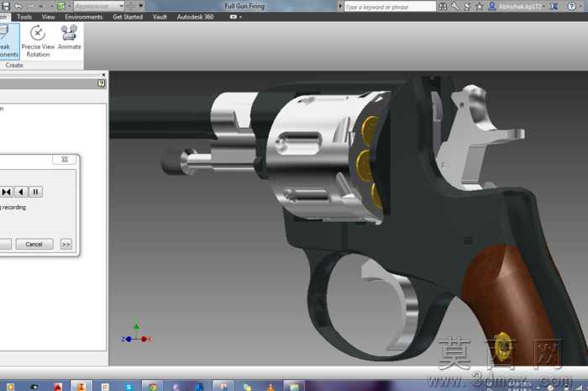
Task: Click the key subscription icon
Action: point(455,6)
